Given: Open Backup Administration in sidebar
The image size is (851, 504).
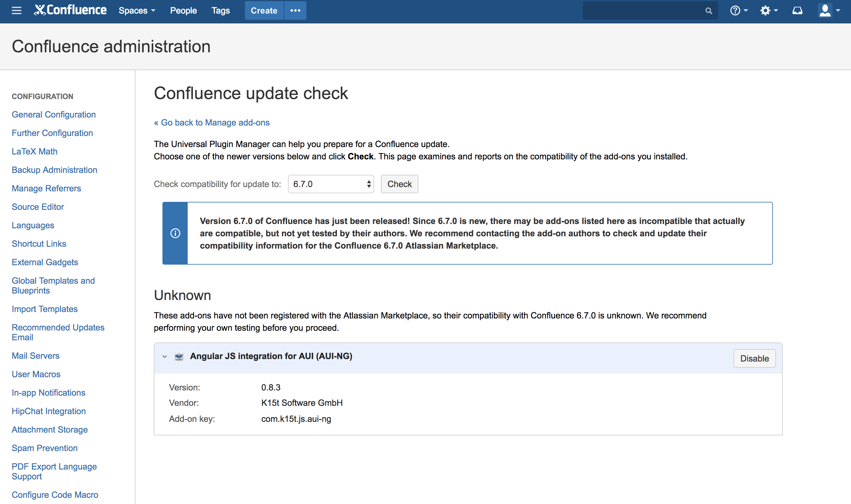Looking at the screenshot, I should tap(54, 170).
